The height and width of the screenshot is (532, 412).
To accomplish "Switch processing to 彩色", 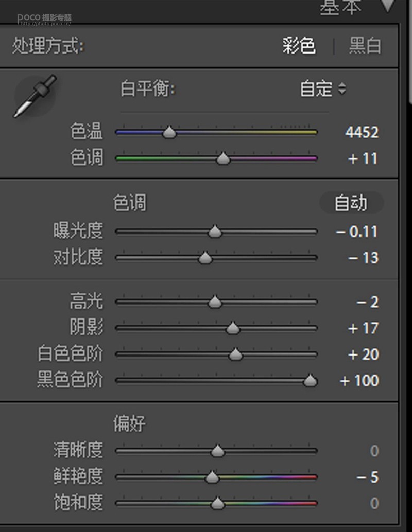I will [299, 46].
